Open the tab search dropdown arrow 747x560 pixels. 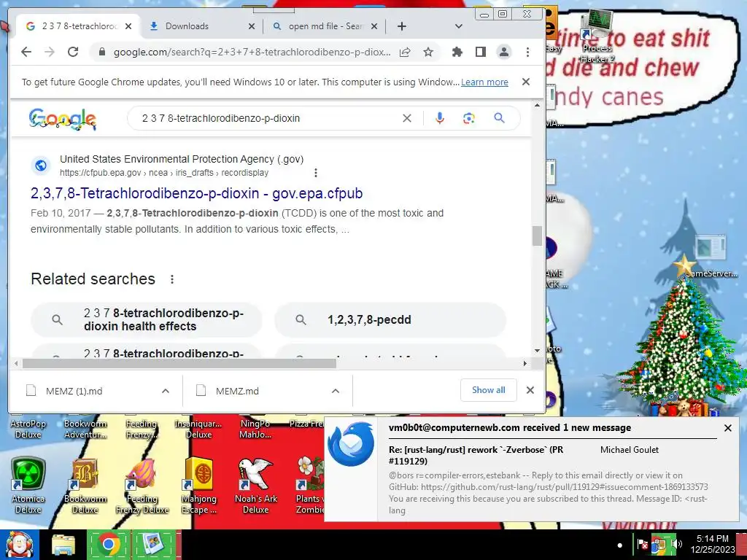click(x=458, y=26)
